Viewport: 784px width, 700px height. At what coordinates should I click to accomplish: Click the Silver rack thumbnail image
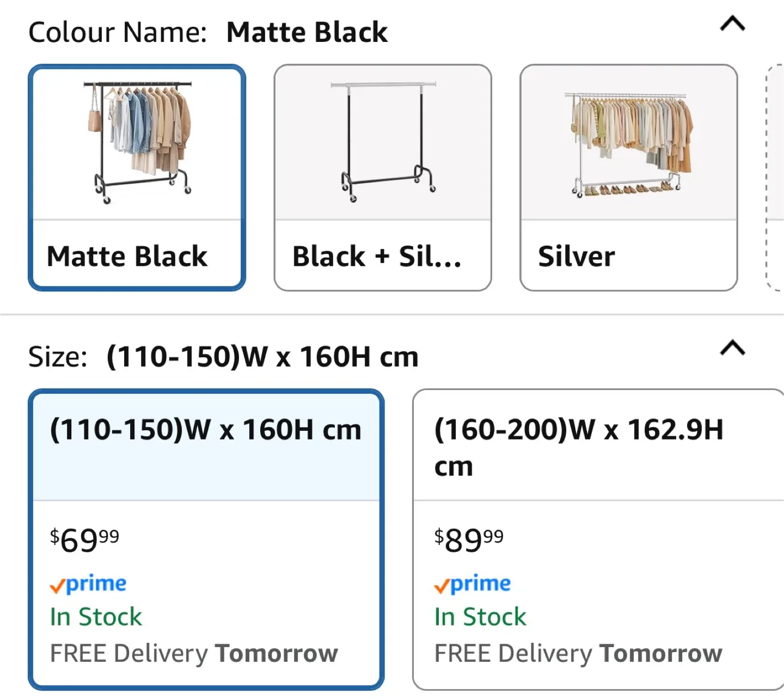click(x=629, y=142)
